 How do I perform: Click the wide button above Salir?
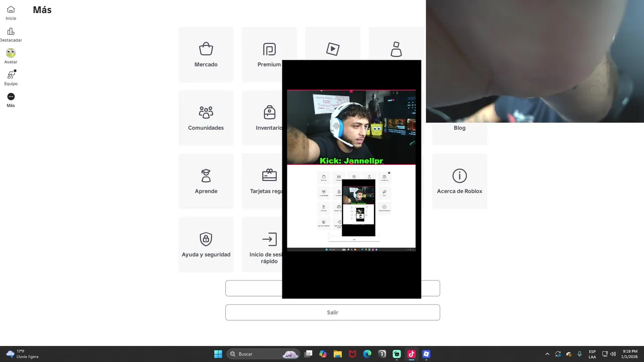(333, 288)
